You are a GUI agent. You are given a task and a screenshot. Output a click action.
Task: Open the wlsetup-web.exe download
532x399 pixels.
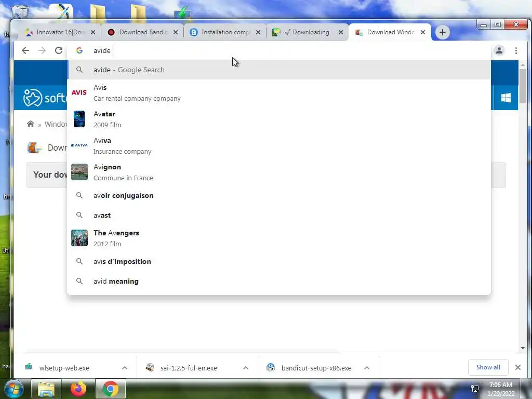[64, 368]
